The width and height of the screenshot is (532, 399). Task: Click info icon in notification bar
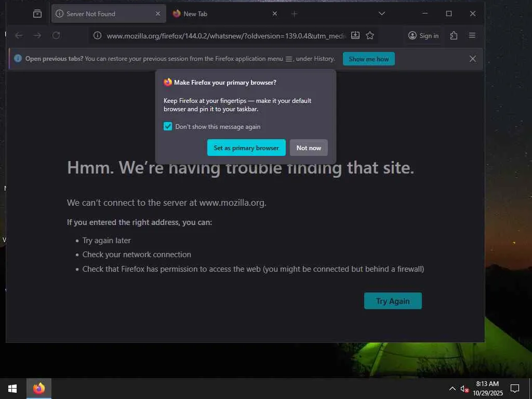(18, 58)
